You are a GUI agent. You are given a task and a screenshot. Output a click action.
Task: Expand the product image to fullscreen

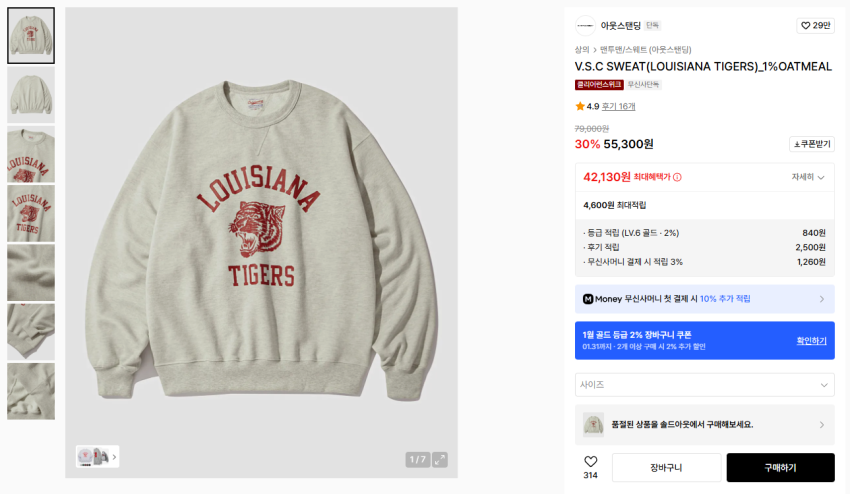(x=440, y=460)
